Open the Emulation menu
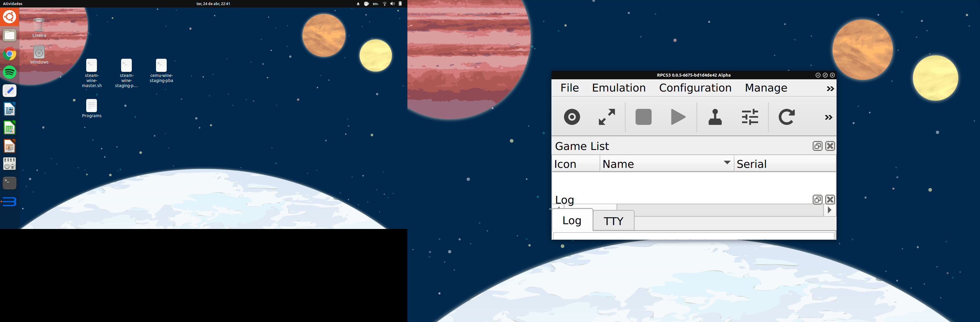 tap(619, 88)
